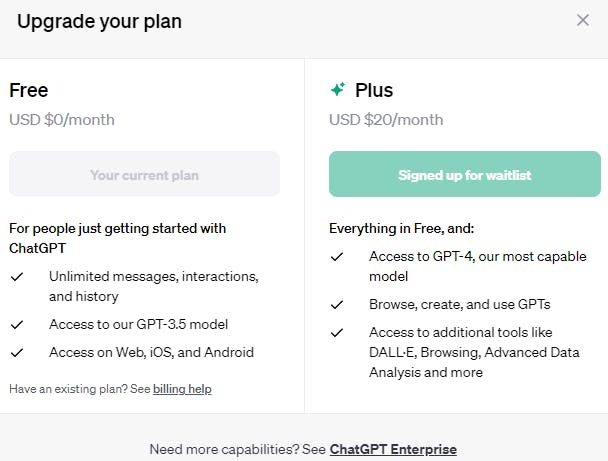
Task: Click checkmark next to additional tools like DALL·E
Action: click(x=337, y=333)
